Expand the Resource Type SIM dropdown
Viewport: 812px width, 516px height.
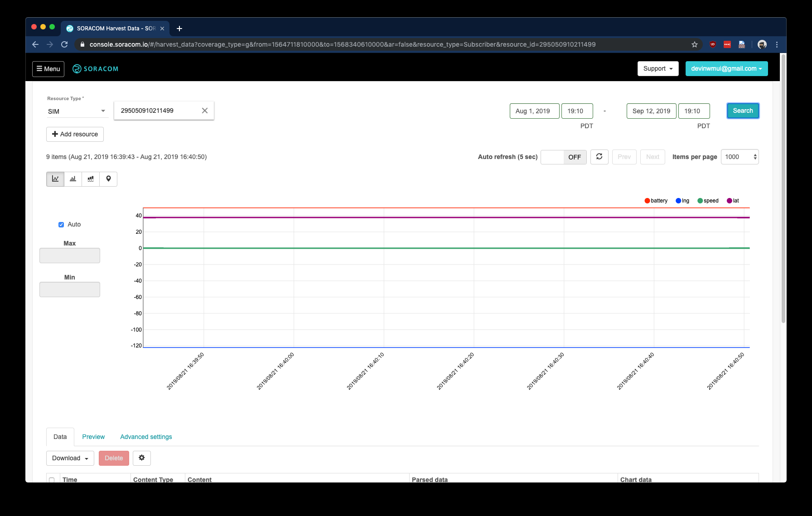(77, 111)
